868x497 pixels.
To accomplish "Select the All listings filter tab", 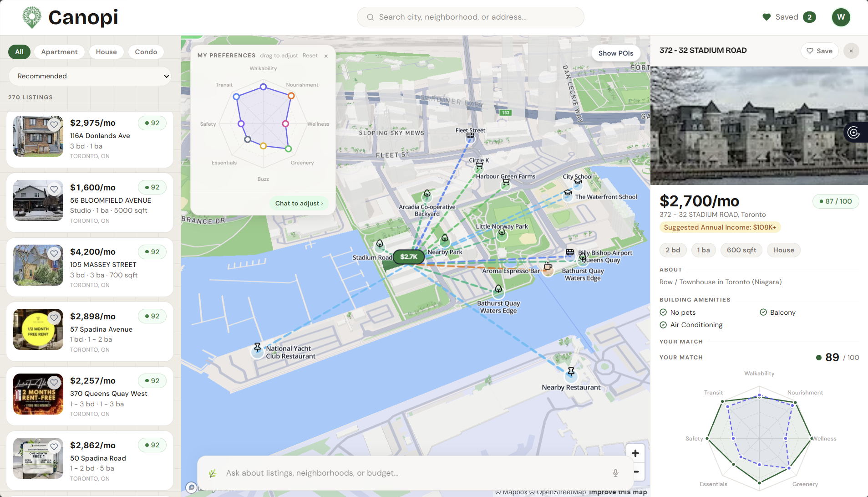I will pos(19,52).
